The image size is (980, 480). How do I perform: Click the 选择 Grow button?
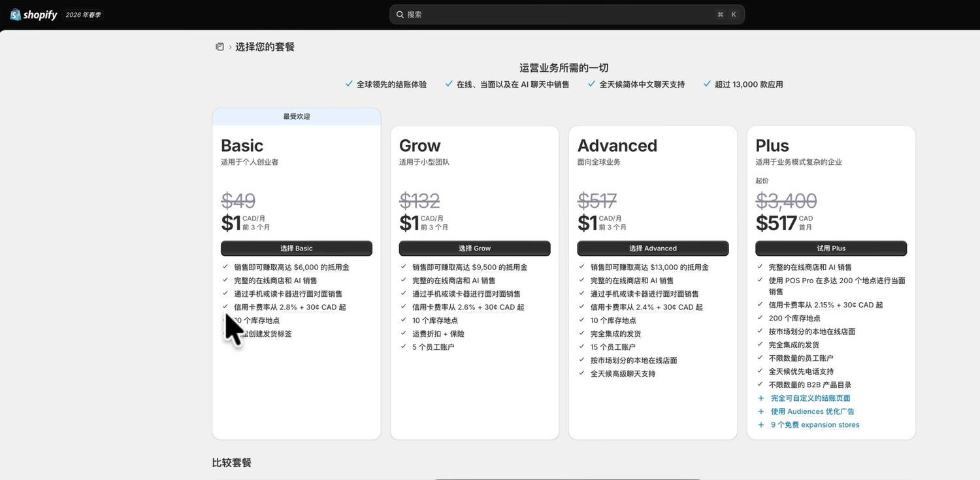click(475, 249)
